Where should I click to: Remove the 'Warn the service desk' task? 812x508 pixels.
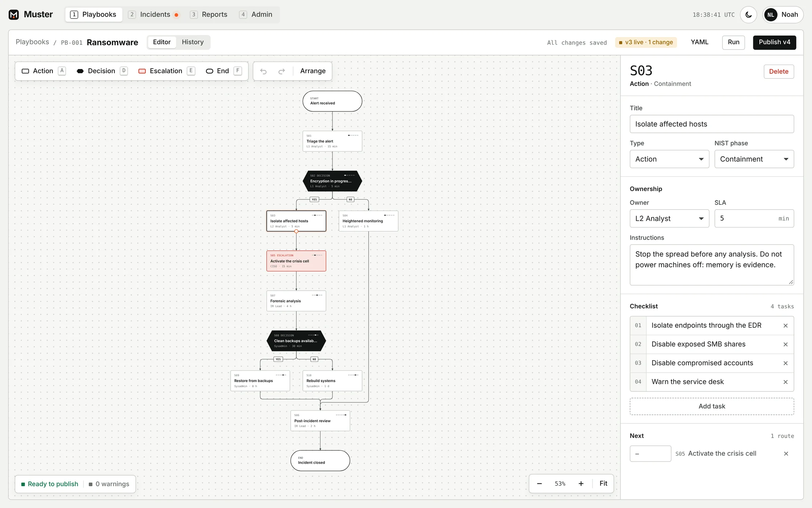(x=786, y=382)
